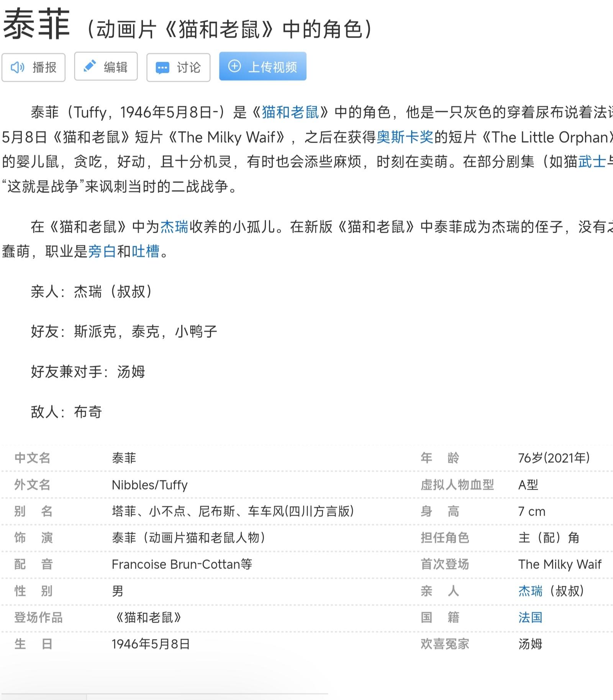Click the 饰演 label

coord(33,537)
